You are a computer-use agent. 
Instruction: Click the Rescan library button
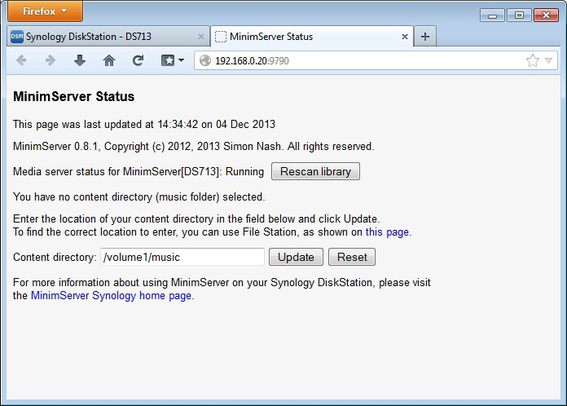pyautogui.click(x=315, y=171)
